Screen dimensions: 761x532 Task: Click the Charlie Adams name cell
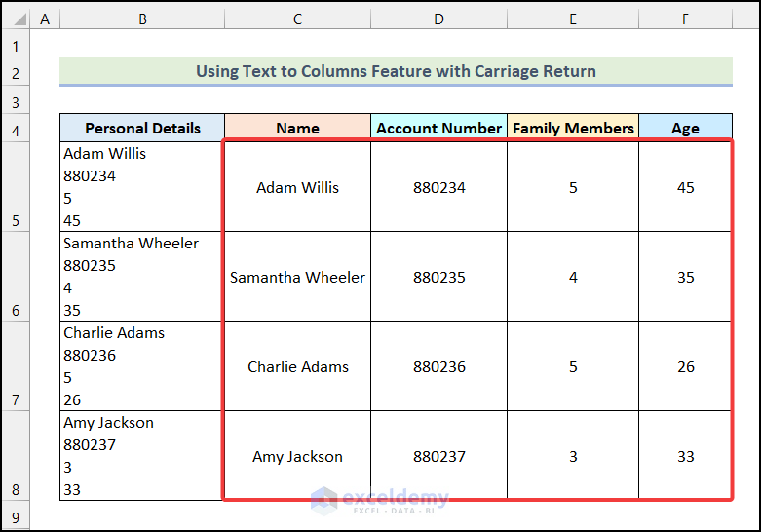[297, 366]
